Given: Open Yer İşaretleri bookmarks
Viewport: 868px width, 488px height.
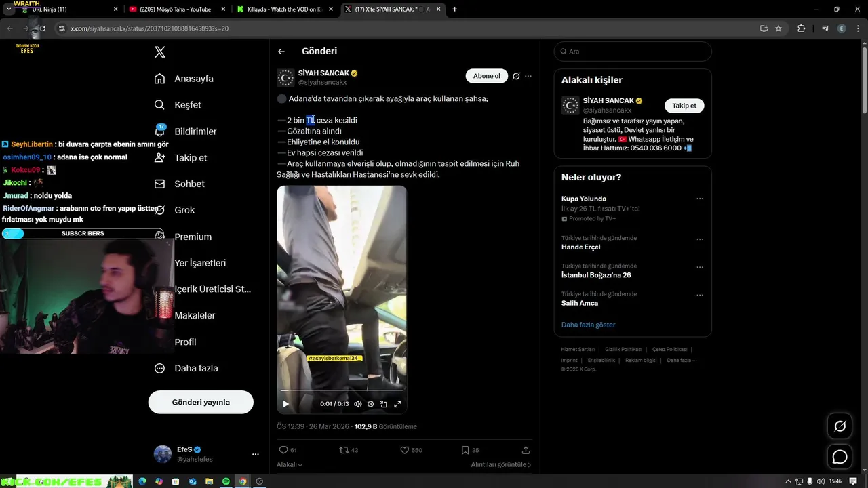Looking at the screenshot, I should click(200, 263).
